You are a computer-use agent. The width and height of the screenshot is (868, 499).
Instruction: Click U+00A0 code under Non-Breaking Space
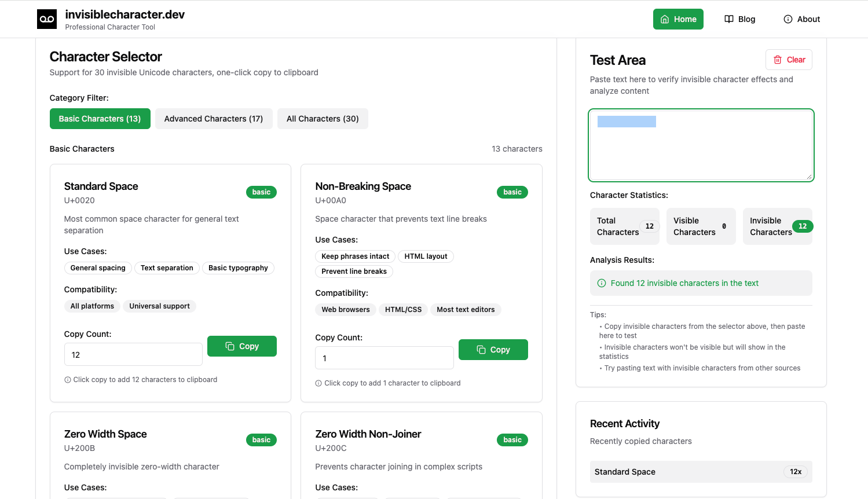[331, 200]
